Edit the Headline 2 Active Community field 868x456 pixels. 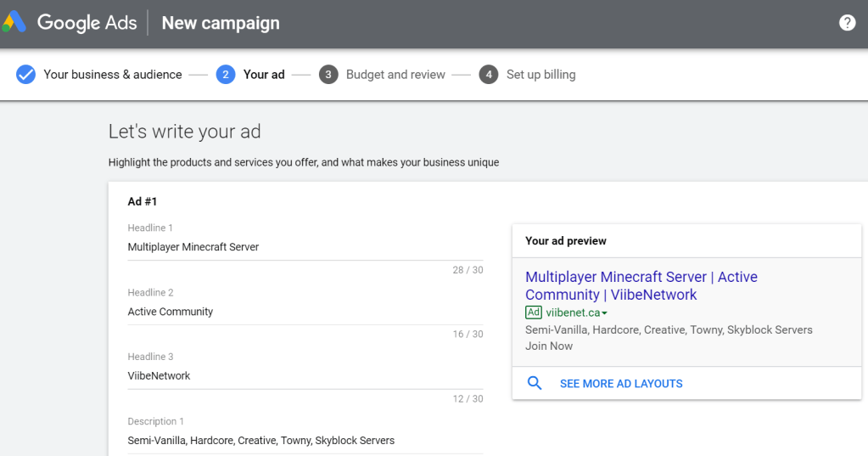[x=305, y=312]
